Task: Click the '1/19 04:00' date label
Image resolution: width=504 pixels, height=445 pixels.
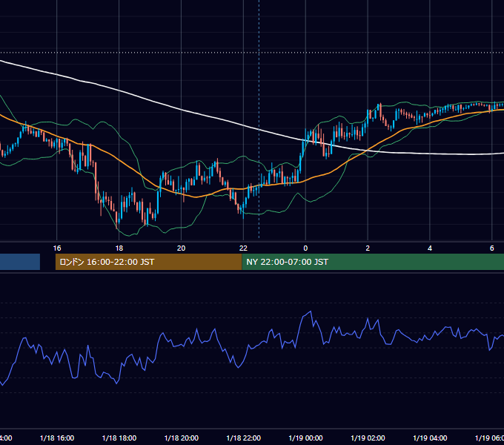Action: (x=430, y=438)
